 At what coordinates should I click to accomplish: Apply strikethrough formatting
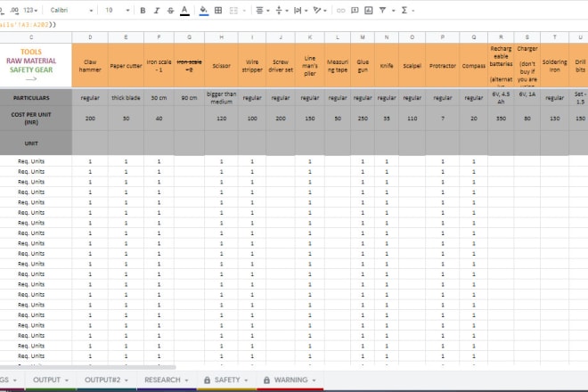pyautogui.click(x=170, y=11)
